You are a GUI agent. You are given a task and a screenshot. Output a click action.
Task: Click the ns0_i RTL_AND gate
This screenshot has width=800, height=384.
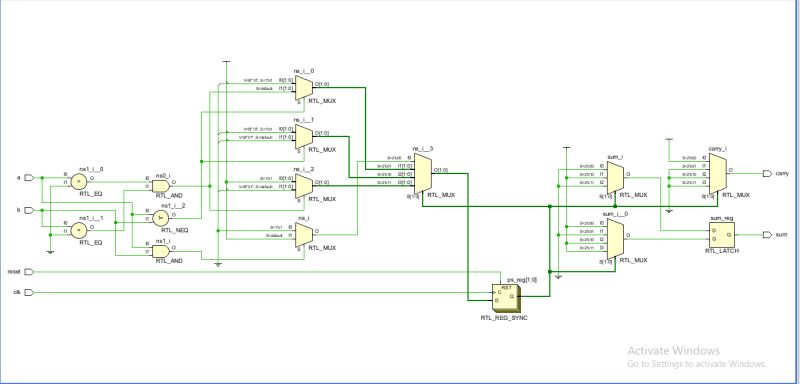(162, 185)
